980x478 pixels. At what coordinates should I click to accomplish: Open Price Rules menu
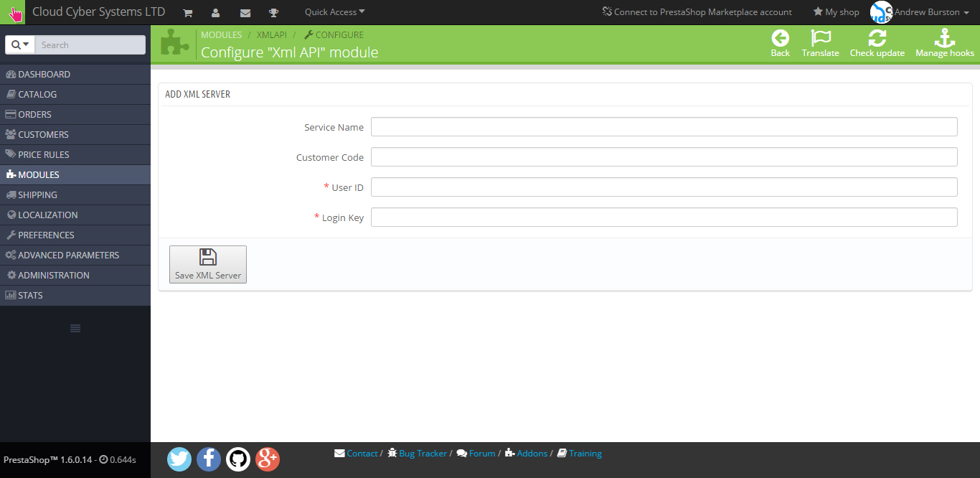75,154
